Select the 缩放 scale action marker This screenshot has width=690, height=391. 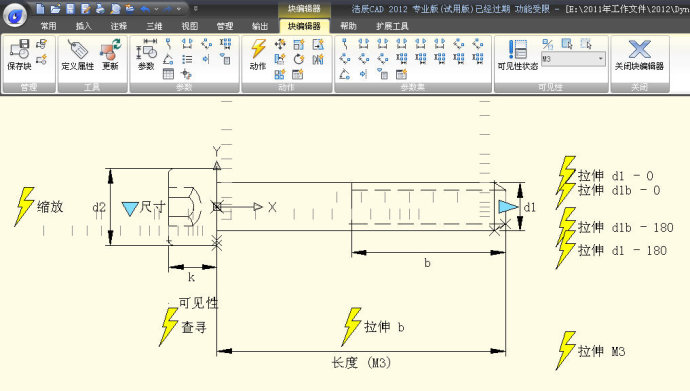click(x=39, y=207)
